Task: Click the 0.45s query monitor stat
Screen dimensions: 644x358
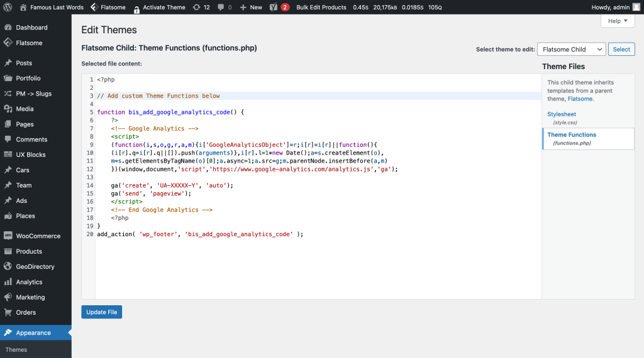Action: click(x=360, y=8)
